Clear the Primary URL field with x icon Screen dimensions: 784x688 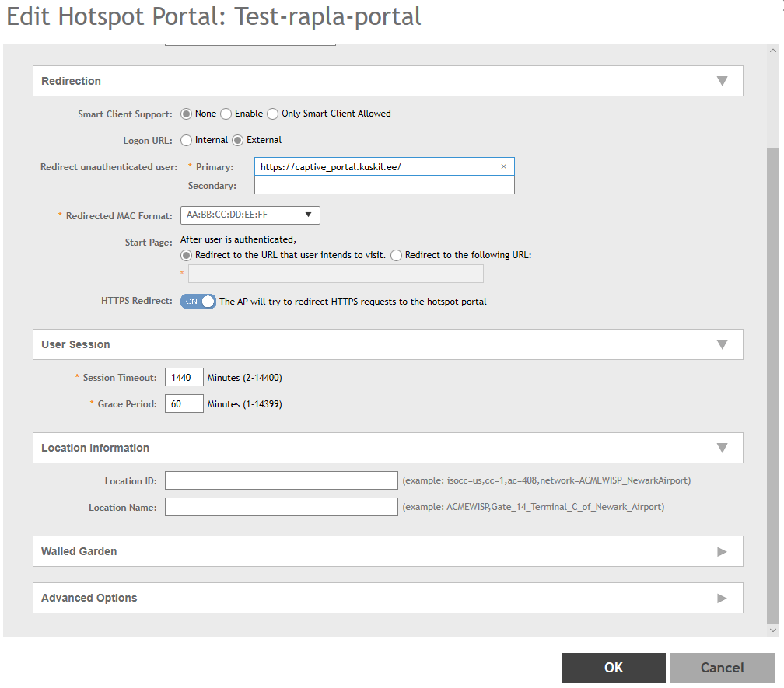pyautogui.click(x=503, y=166)
